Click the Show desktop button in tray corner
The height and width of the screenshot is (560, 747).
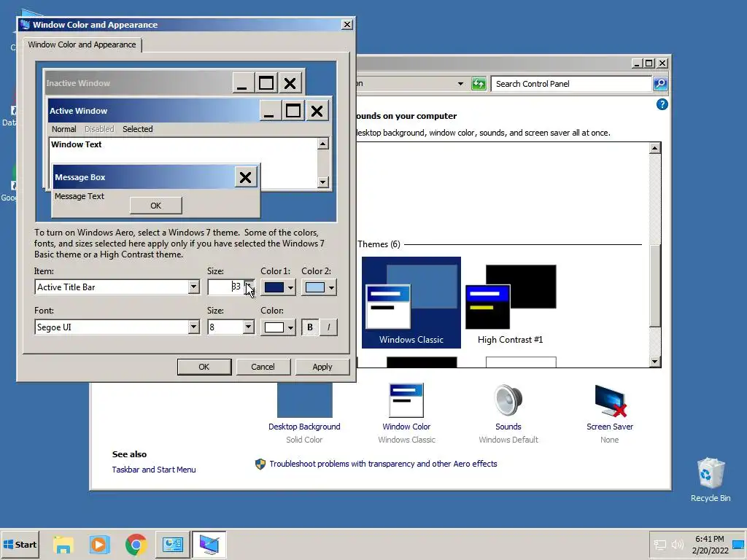[x=739, y=544]
